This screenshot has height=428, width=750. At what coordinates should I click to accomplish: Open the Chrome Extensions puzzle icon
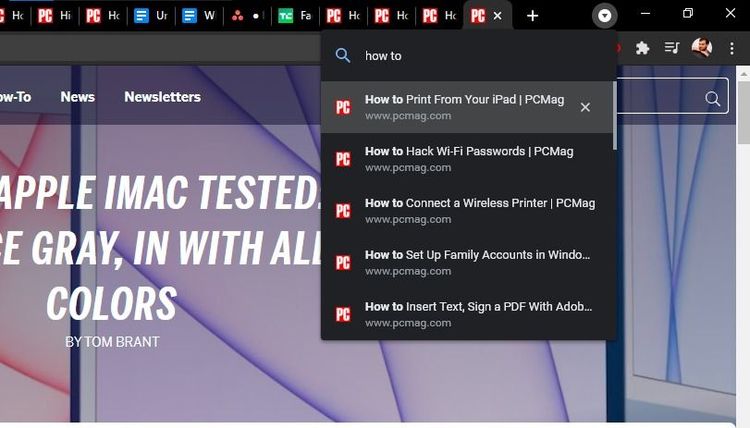(642, 48)
